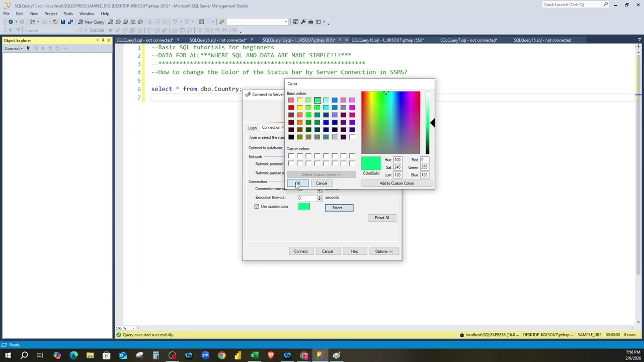The height and width of the screenshot is (362, 644).
Task: Click the Properties wrench icon in the toolbar
Action: pos(303,22)
